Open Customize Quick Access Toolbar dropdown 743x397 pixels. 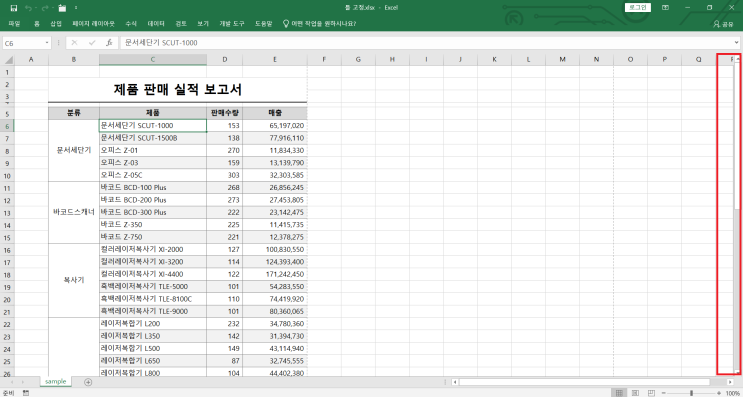click(76, 8)
